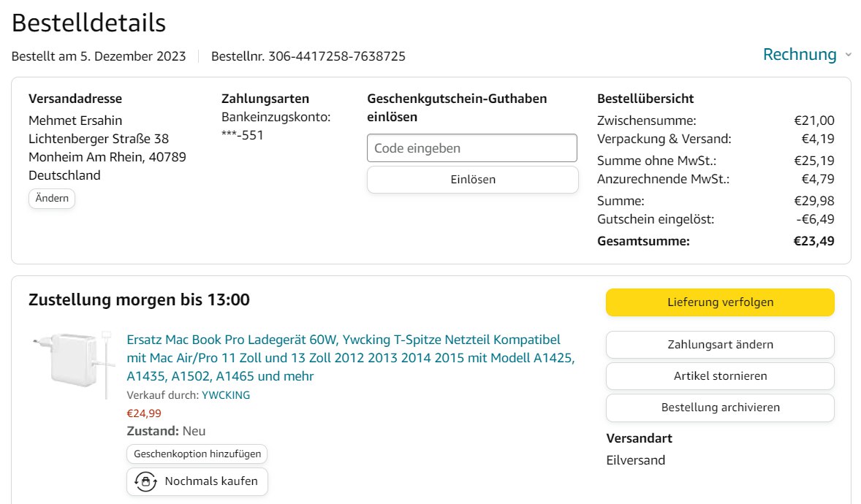
Task: Click the circular cart icon beside Nochmals kaufen
Action: coord(146,481)
